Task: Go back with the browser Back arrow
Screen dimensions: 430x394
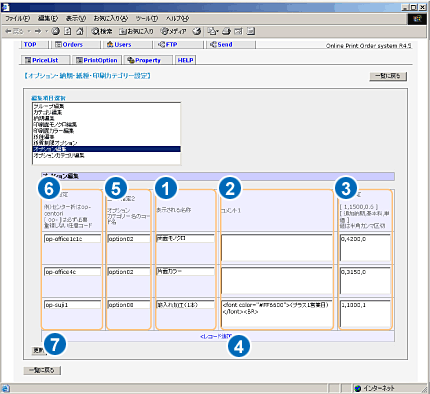Action: (x=14, y=31)
